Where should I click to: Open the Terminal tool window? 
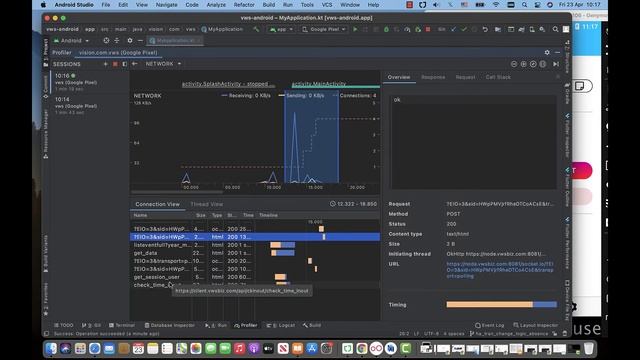[122, 325]
